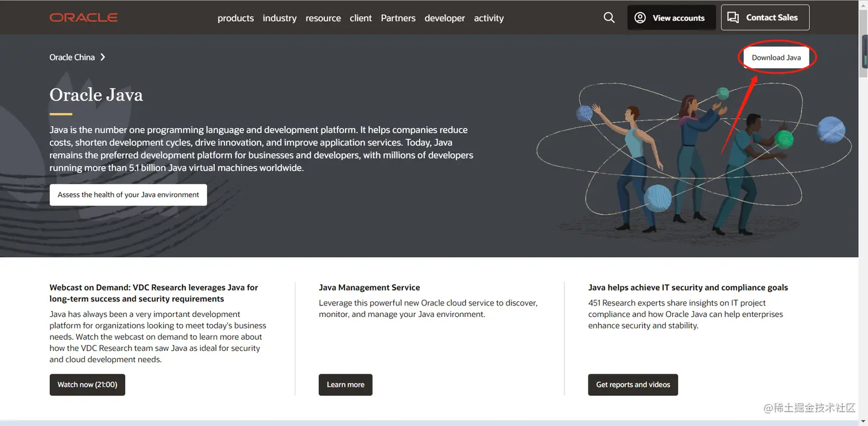Click the Oracle Java heading
Screen dimensions: 868x426
pyautogui.click(x=96, y=95)
